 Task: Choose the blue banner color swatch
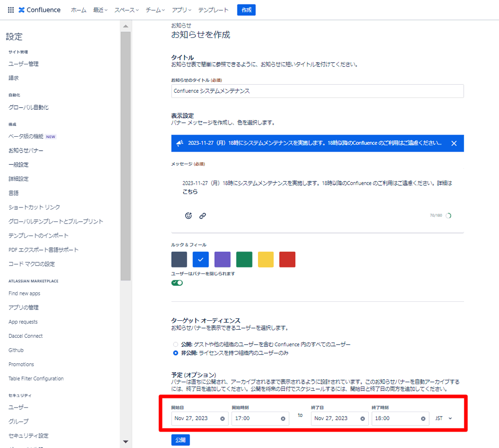(201, 259)
